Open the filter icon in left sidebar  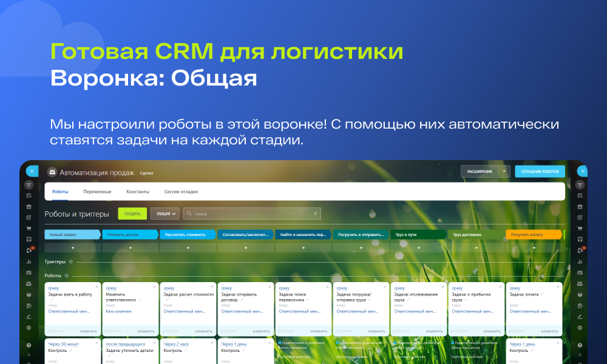(x=29, y=185)
